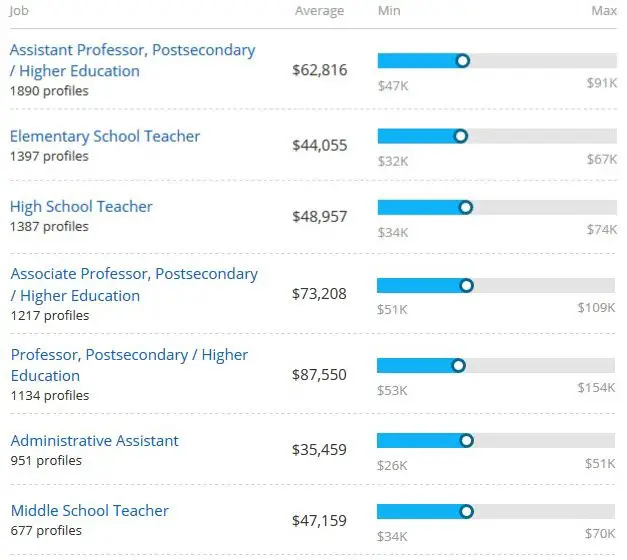Click the Middle School Teacher salary marker
Image resolution: width=627 pixels, height=560 pixels.
point(467,512)
